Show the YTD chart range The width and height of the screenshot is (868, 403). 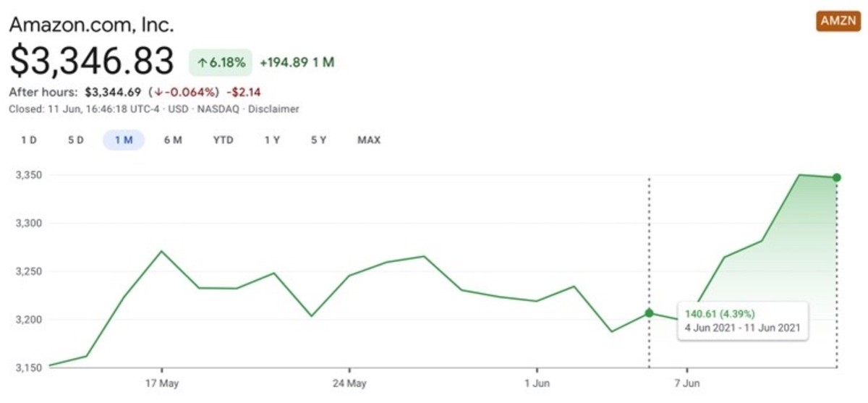(223, 140)
